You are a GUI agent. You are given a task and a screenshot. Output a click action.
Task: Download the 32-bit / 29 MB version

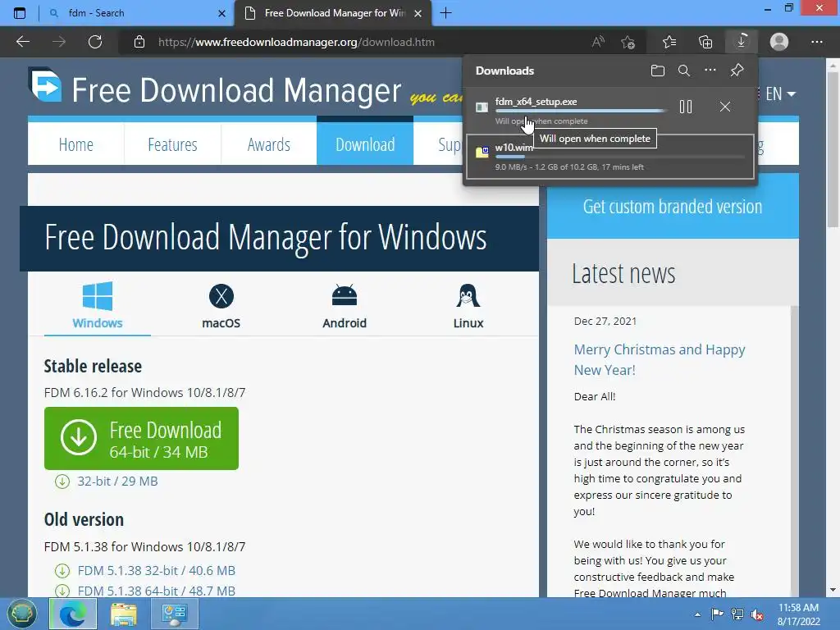117,481
